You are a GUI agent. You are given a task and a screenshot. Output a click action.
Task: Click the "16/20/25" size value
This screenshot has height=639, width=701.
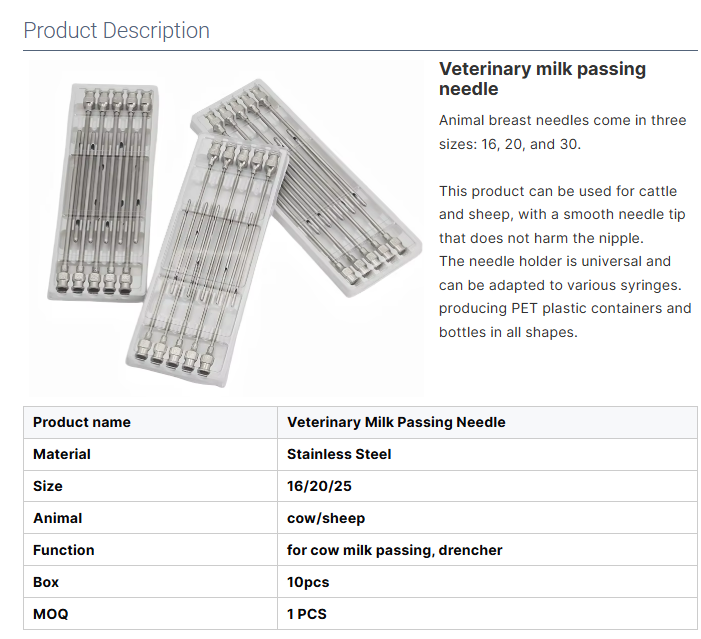tap(319, 486)
